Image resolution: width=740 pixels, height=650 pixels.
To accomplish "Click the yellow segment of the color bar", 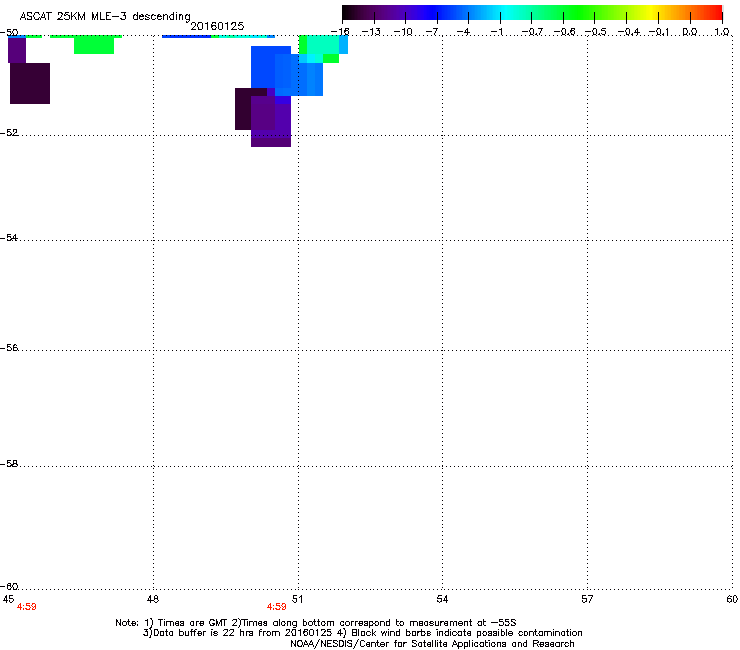I will [x=651, y=12].
